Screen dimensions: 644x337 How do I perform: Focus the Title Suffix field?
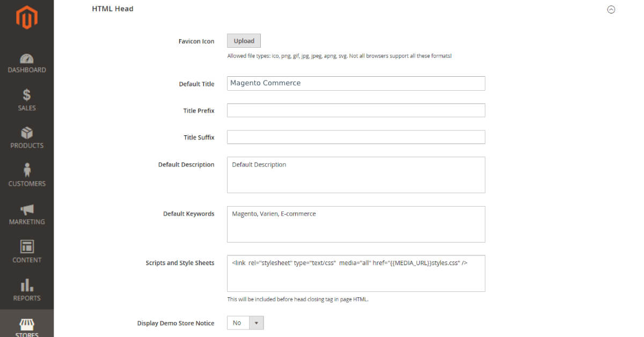tap(356, 137)
